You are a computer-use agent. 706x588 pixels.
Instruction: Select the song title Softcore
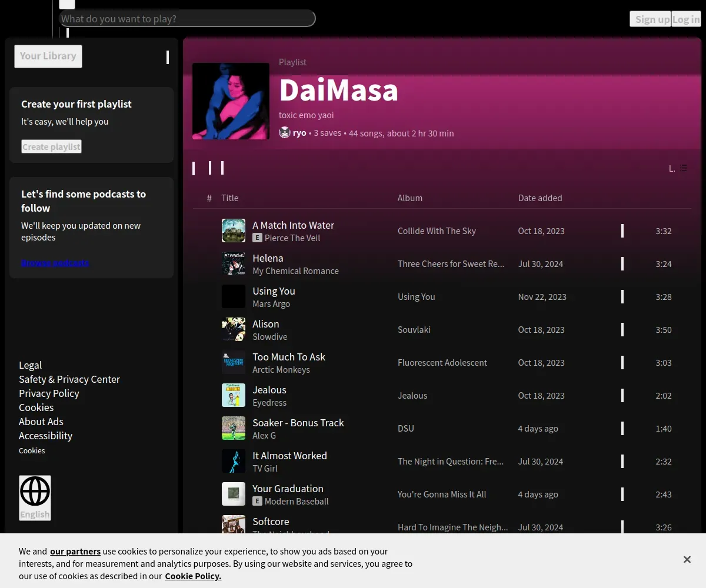[x=271, y=522]
